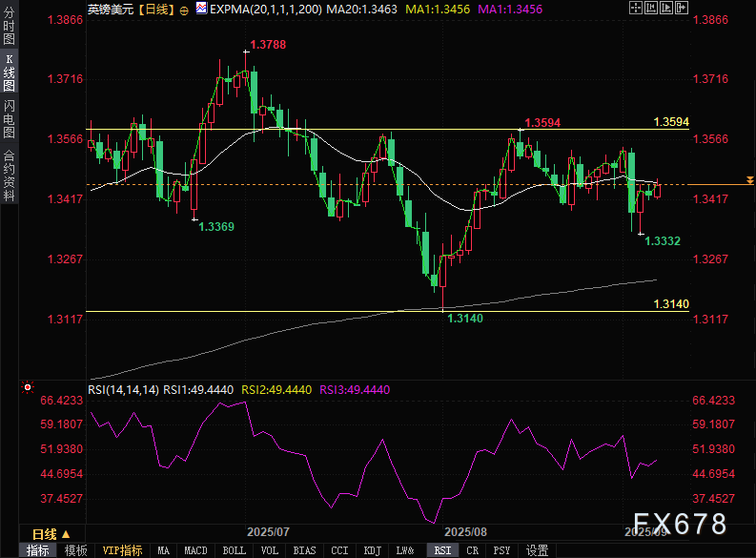Click the right-edge price marker arrow
The image size is (756, 558).
(x=750, y=180)
